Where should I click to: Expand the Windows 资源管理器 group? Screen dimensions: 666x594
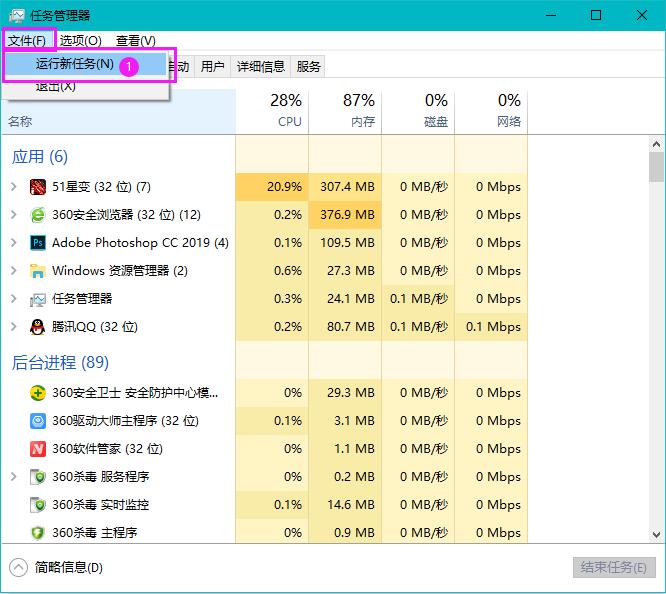[14, 271]
